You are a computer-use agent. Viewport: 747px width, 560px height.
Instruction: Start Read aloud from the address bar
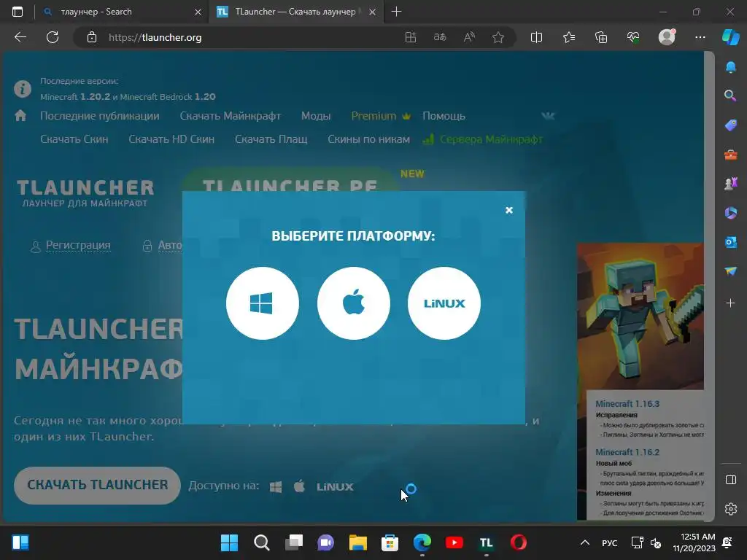coord(469,37)
